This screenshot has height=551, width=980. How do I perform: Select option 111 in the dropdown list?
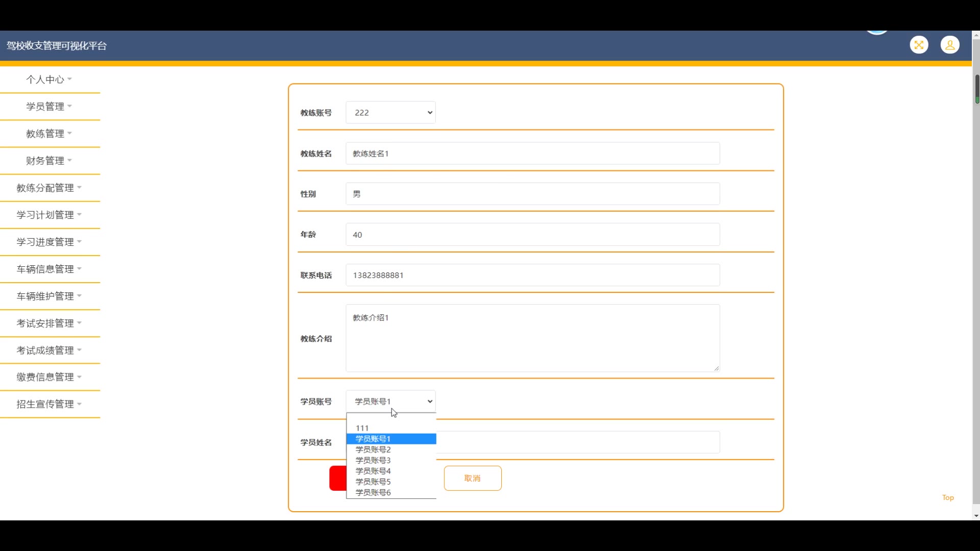point(362,428)
